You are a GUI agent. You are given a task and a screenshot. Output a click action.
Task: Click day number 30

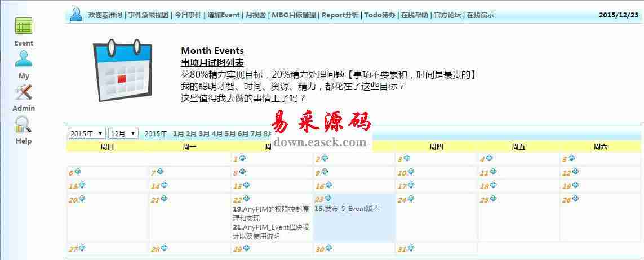pos(319,249)
